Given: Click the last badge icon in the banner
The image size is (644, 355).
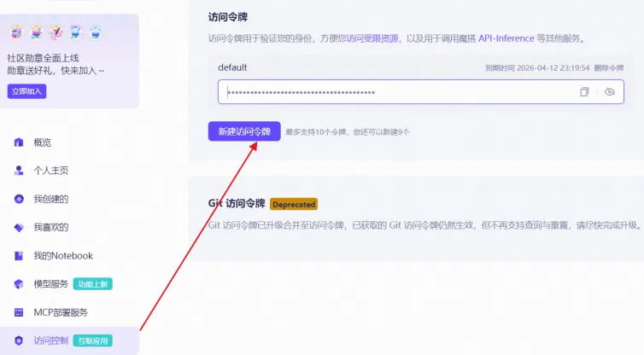Looking at the screenshot, I should [96, 32].
